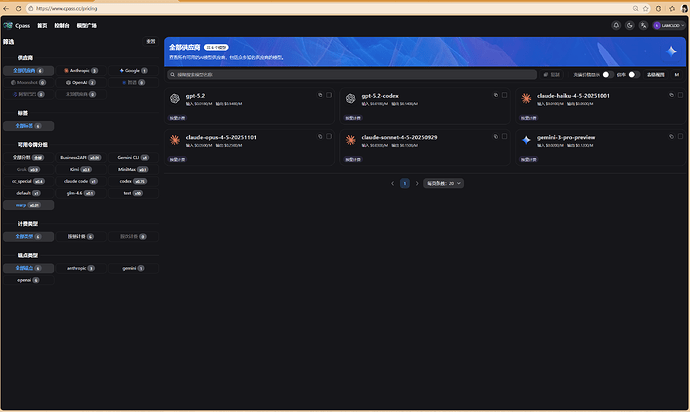Select the Business2API token group
This screenshot has height=412, width=690.
point(81,158)
